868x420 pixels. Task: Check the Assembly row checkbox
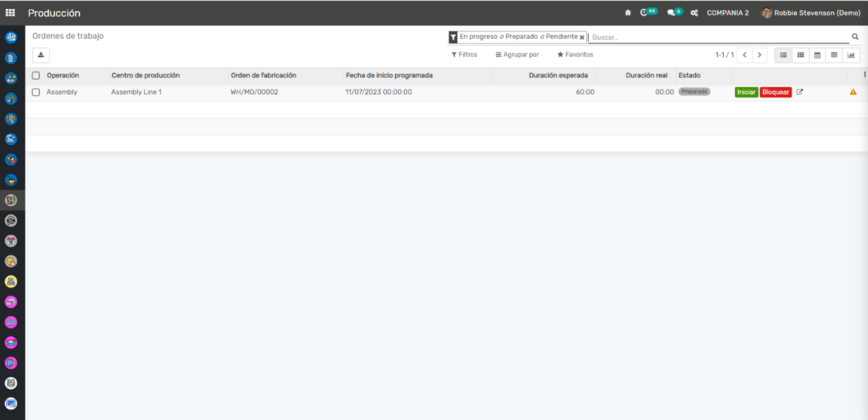click(x=36, y=92)
